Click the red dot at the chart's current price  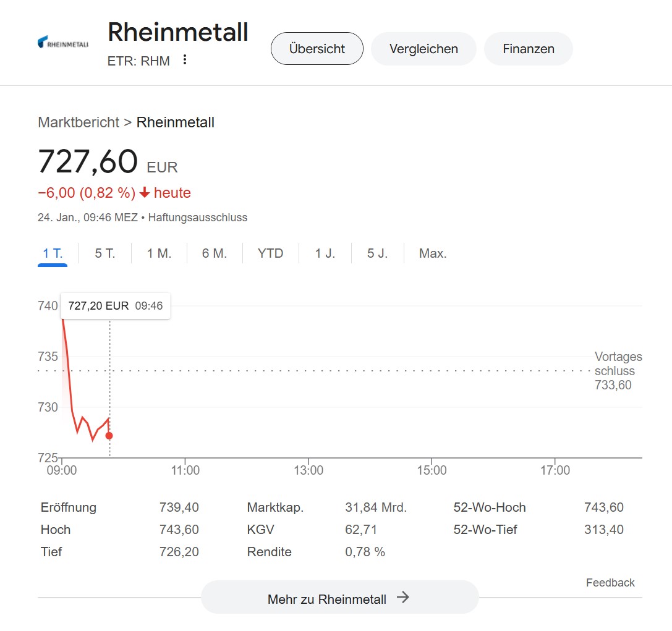pos(109,436)
